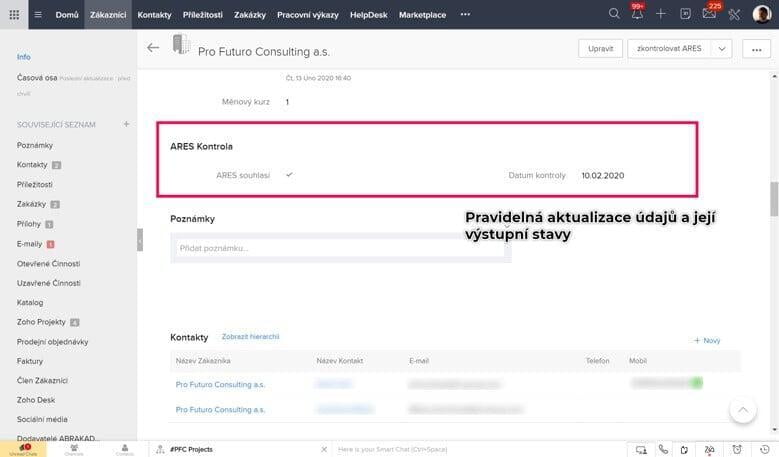Jump to Prodejní objednávky in the sidebar
779x457 pixels.
pos(52,342)
